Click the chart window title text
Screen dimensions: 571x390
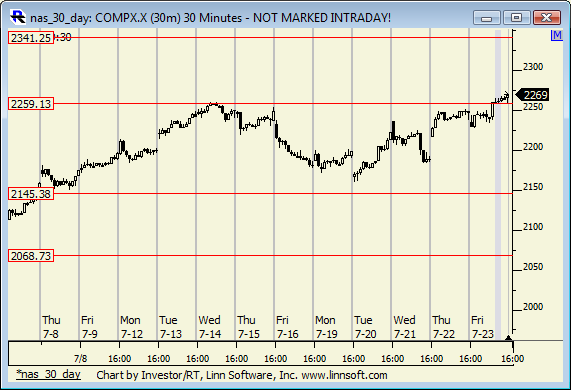pyautogui.click(x=210, y=17)
